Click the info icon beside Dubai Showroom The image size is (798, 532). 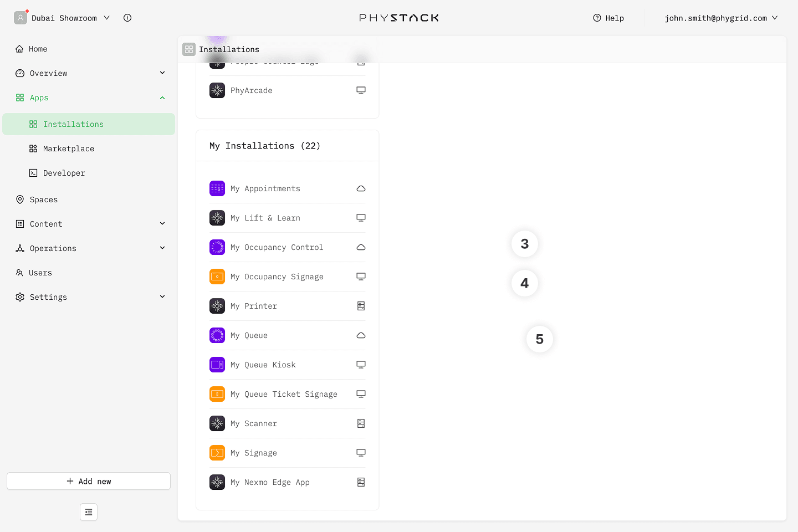[x=127, y=18]
